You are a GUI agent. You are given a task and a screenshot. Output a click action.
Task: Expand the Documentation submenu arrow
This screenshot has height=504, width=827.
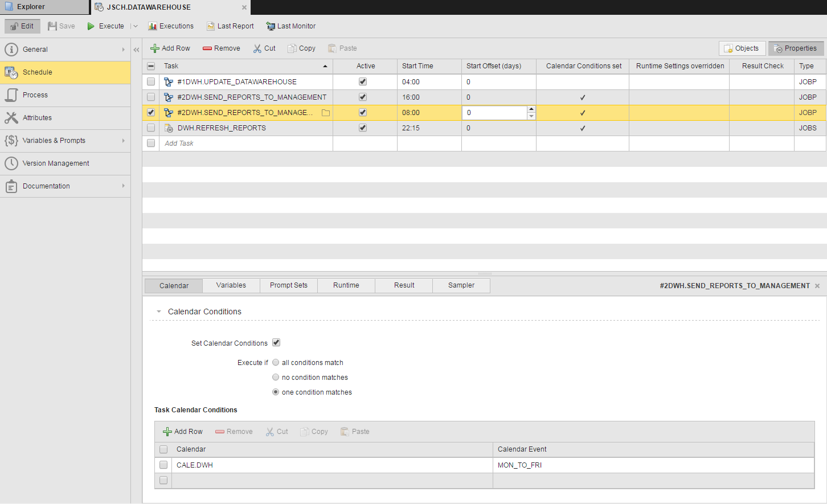(x=124, y=186)
